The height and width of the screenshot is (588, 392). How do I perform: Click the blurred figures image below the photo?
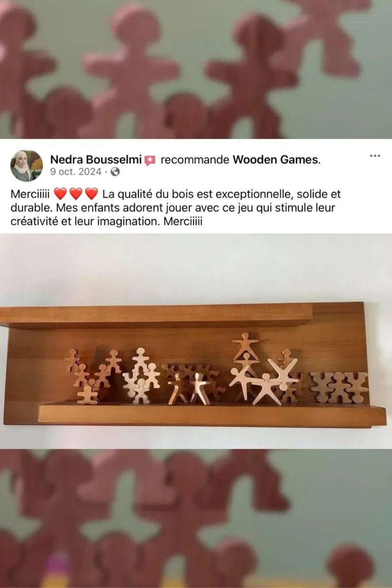[196, 519]
